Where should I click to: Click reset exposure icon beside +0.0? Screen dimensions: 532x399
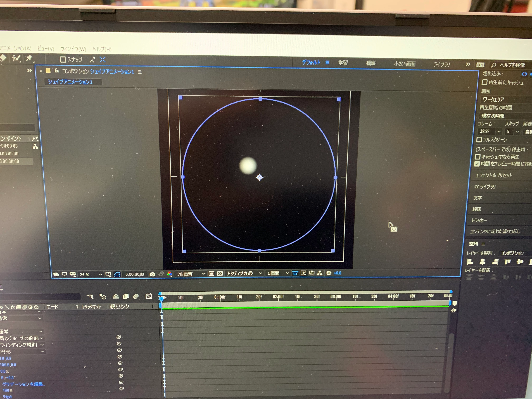329,273
